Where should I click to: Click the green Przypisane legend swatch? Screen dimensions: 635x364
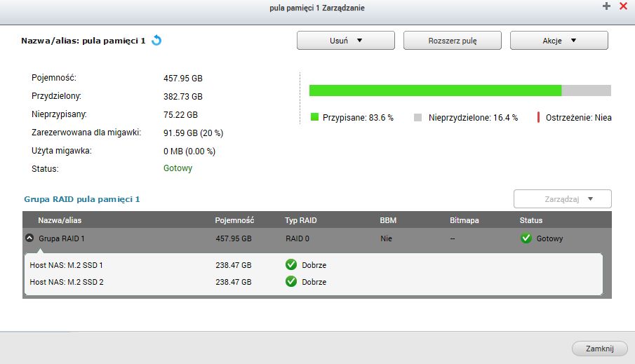point(314,117)
